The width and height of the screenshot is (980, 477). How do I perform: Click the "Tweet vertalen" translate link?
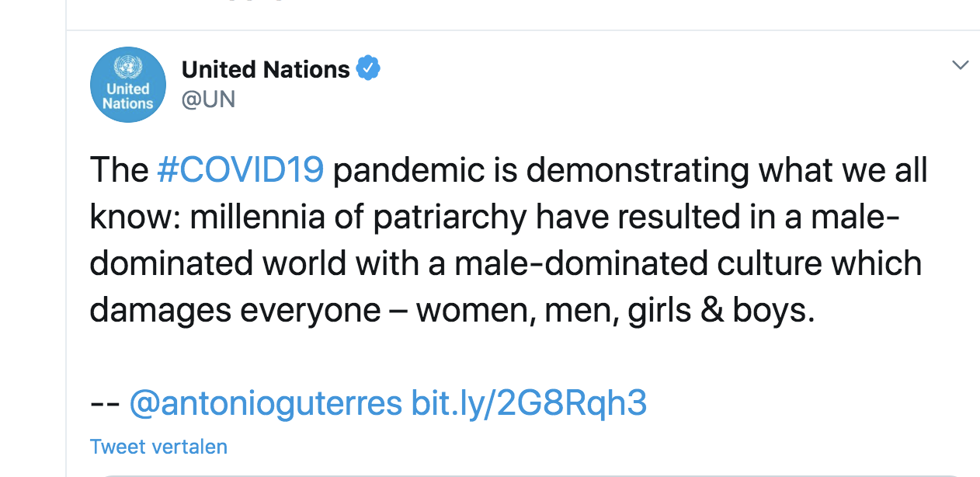(158, 447)
